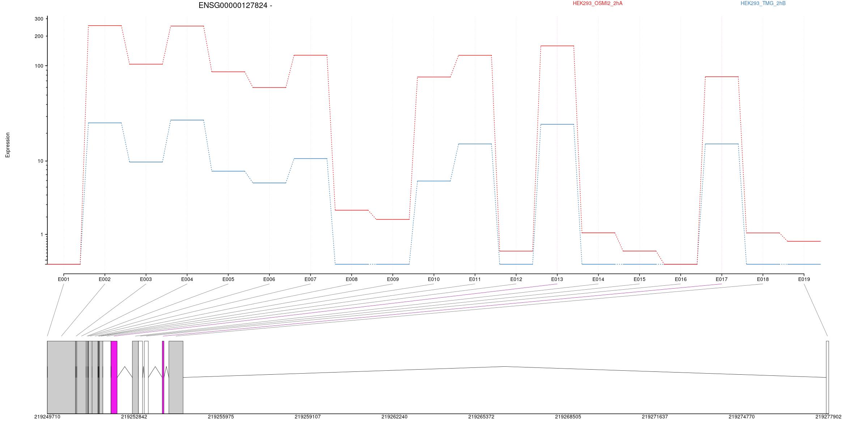Click the E010 exon label
The width and height of the screenshot is (868, 434).
(434, 279)
